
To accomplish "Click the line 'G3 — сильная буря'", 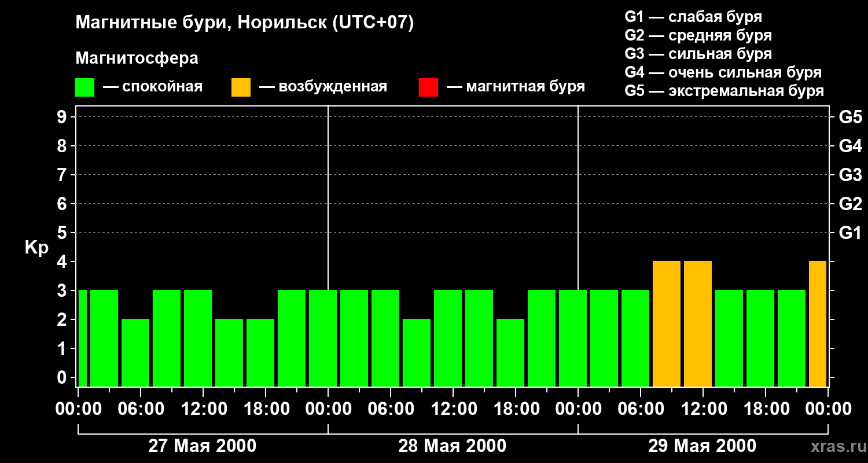I will click(x=698, y=54).
